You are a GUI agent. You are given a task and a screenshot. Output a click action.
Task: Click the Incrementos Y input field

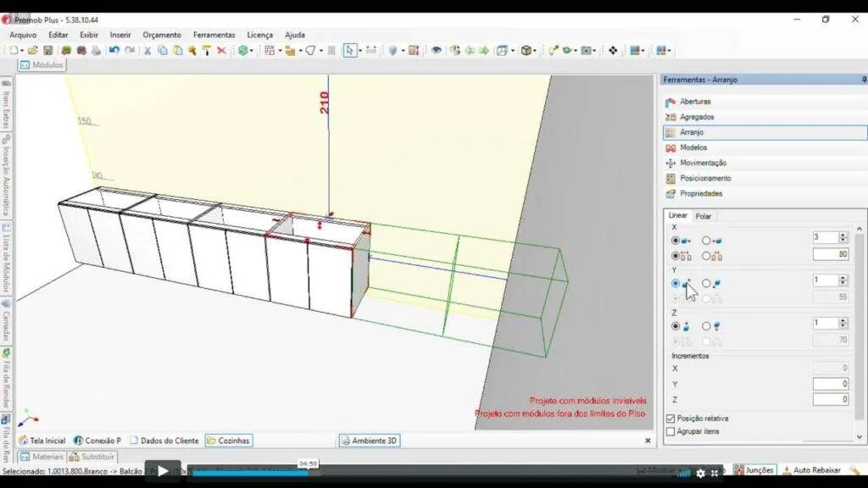pos(831,384)
